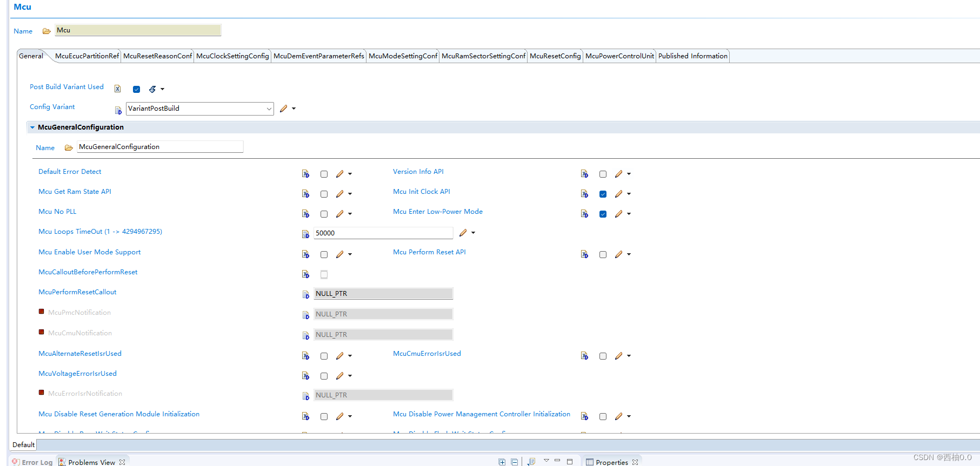The height and width of the screenshot is (466, 980).
Task: Click the folder icon beside the Mcu name field
Action: point(46,31)
